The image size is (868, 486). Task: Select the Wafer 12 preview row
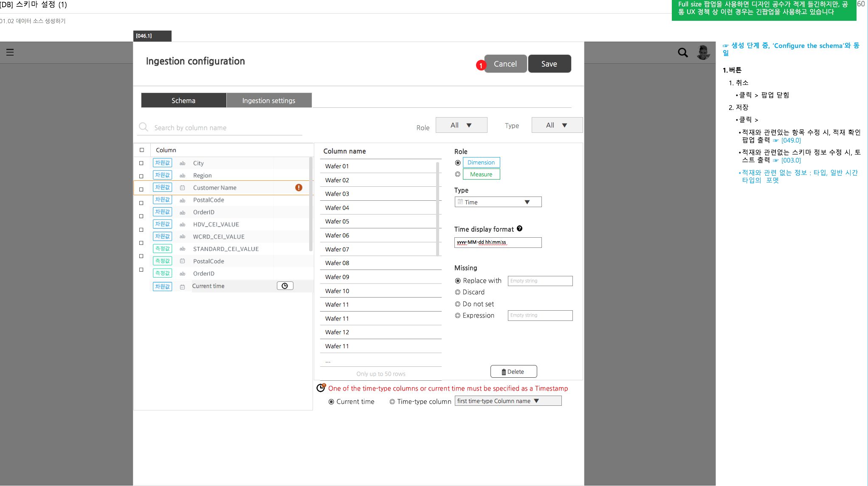tap(380, 332)
